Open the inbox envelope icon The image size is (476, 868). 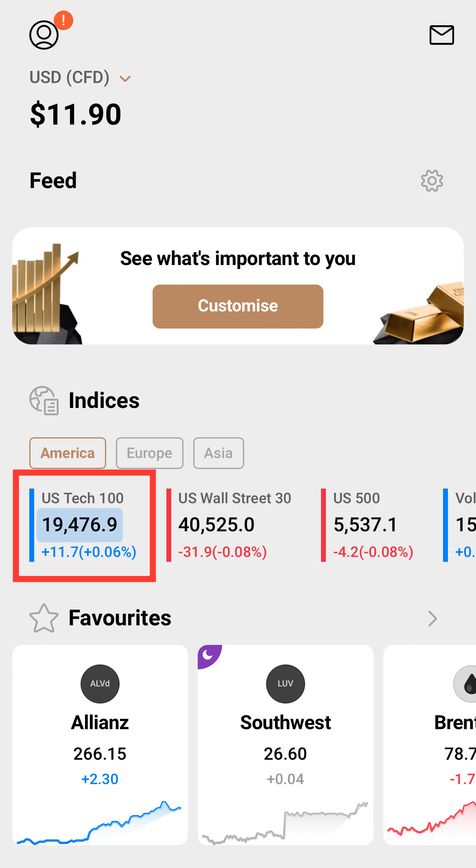pos(441,35)
